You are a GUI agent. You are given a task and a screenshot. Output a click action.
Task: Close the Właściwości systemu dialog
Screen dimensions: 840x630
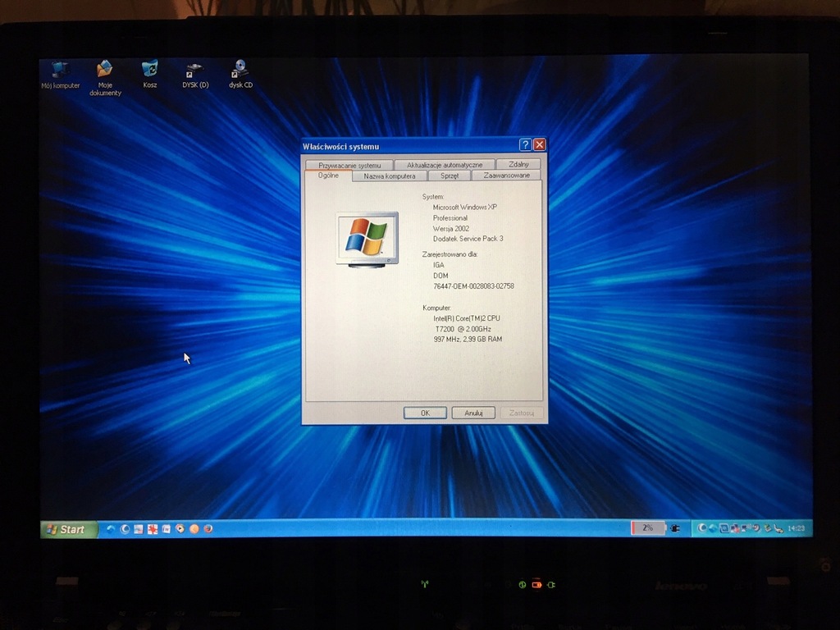click(x=540, y=144)
